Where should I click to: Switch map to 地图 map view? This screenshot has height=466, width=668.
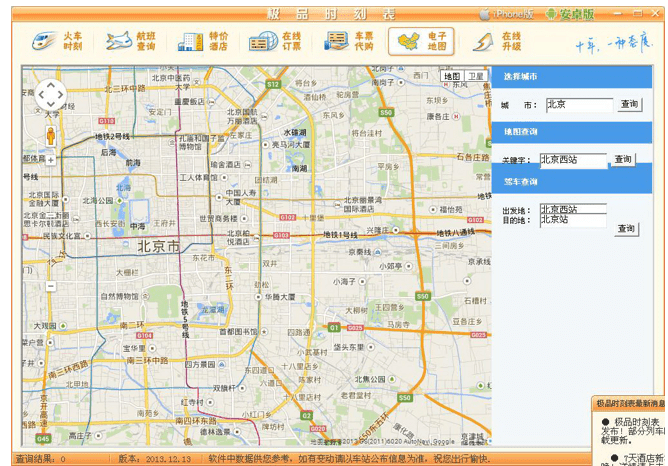[453, 76]
